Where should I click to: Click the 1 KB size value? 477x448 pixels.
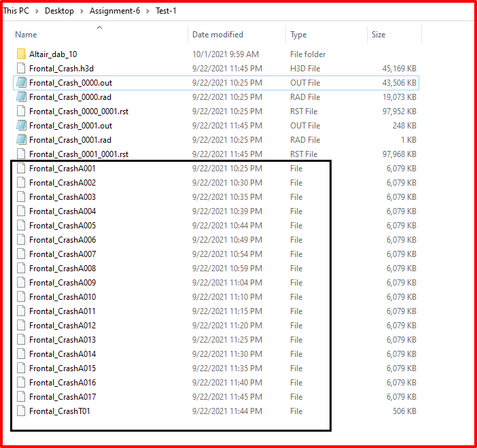pyautogui.click(x=408, y=140)
